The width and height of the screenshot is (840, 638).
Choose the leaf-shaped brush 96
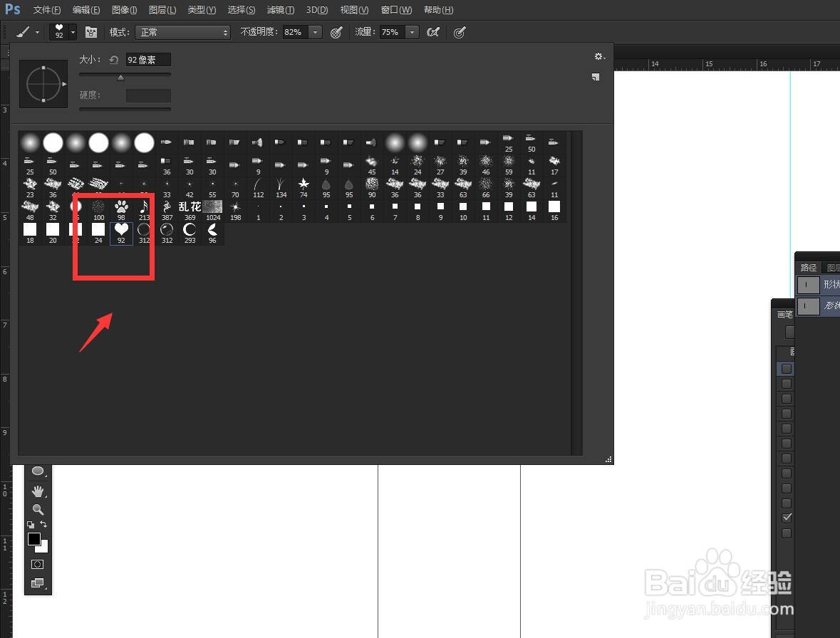[213, 233]
